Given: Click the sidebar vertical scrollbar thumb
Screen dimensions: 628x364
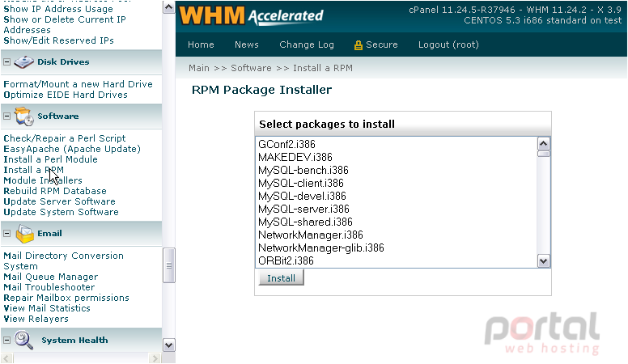Looking at the screenshot, I should [169, 265].
